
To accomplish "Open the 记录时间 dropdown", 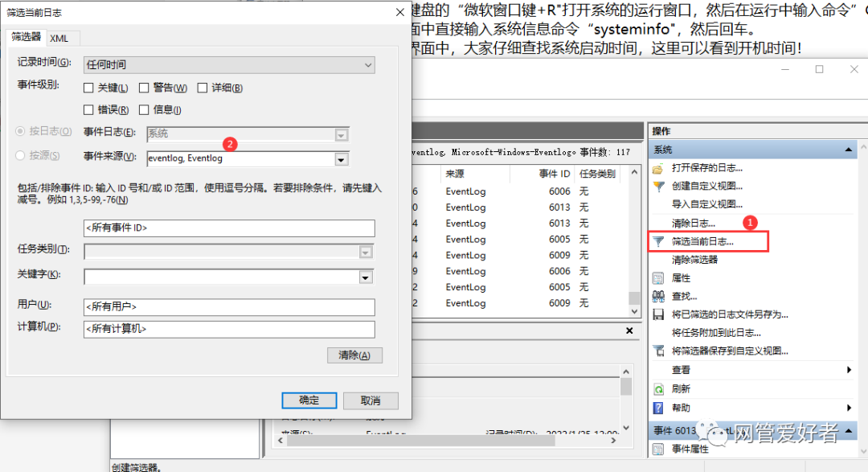I will click(367, 64).
